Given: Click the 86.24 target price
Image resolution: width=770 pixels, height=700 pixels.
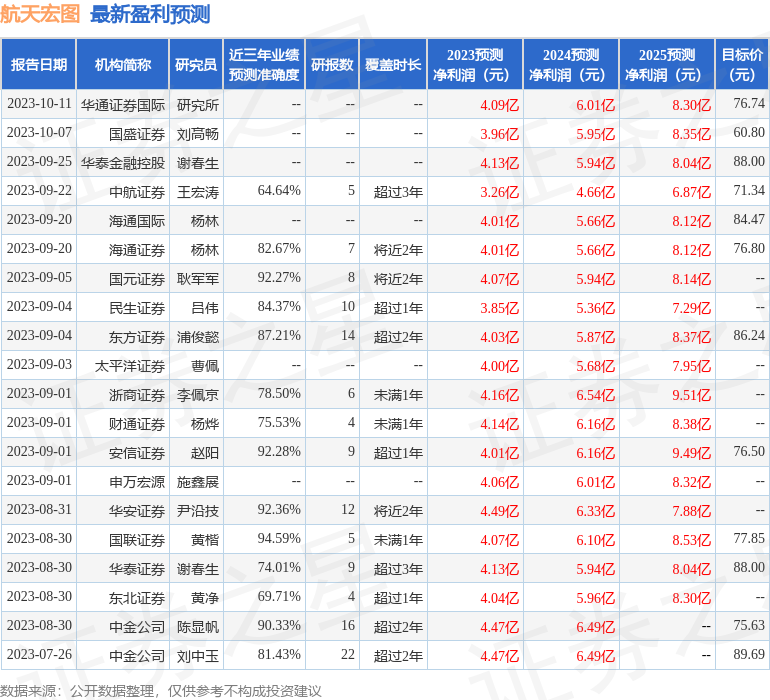Looking at the screenshot, I should click(749, 335).
